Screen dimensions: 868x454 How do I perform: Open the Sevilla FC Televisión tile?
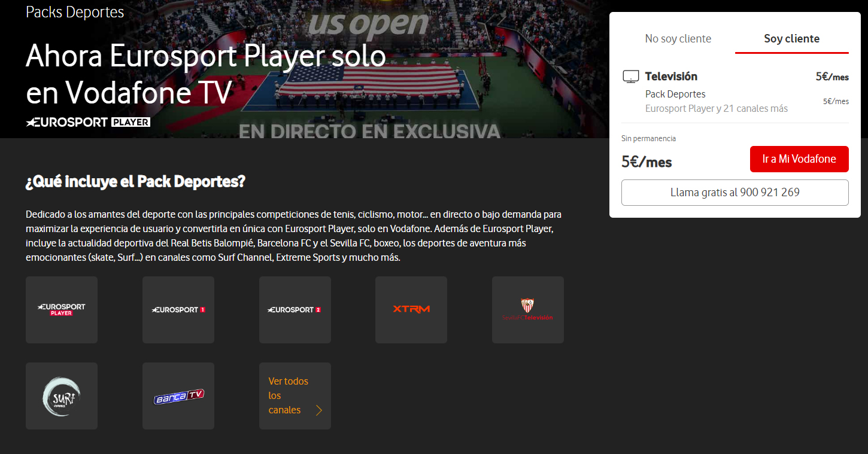click(528, 310)
